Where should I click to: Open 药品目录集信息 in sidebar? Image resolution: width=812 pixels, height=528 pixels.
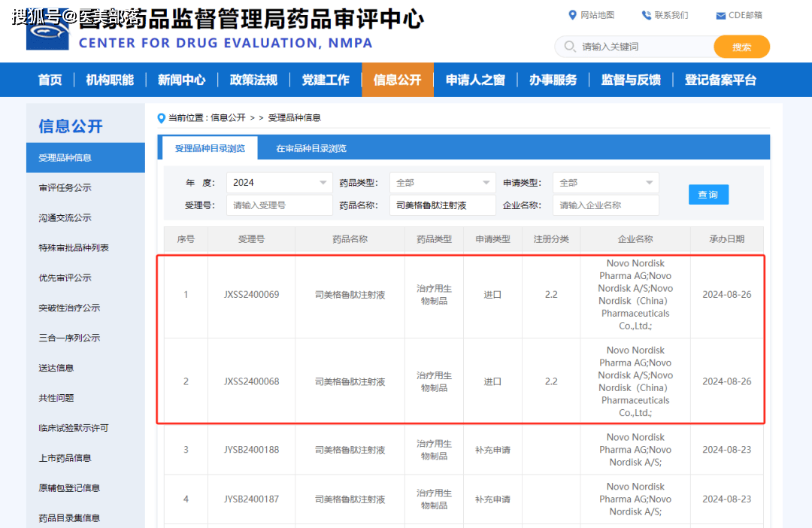click(x=69, y=518)
